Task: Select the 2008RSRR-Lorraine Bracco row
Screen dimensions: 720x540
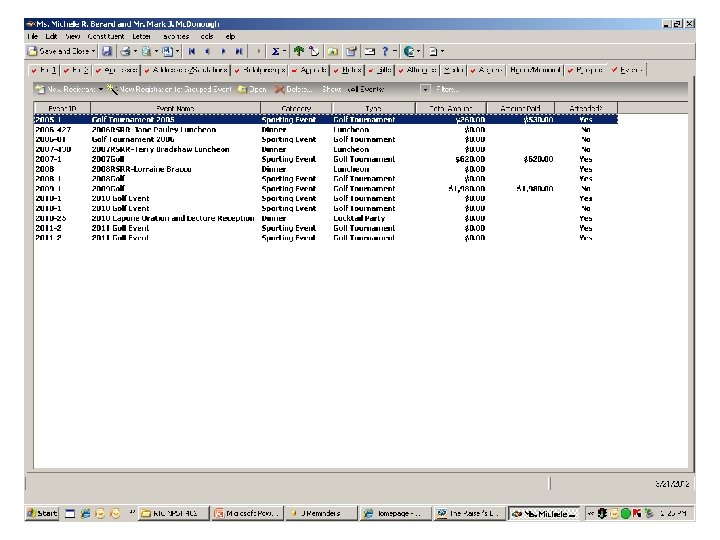Action: pos(326,169)
